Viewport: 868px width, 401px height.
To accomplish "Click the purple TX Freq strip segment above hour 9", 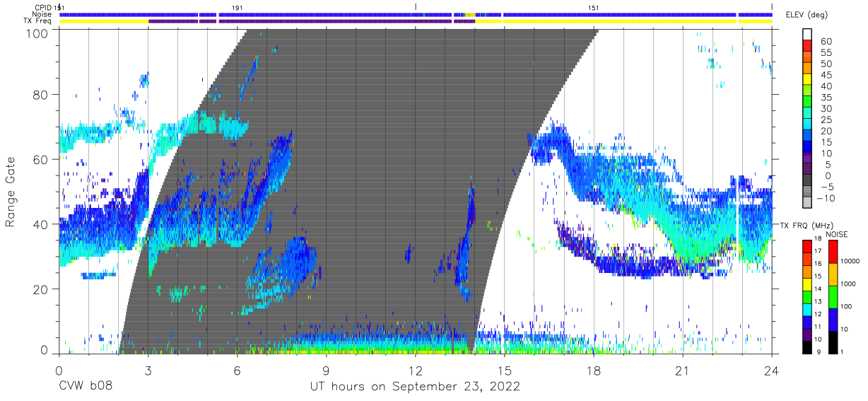I will click(335, 21).
